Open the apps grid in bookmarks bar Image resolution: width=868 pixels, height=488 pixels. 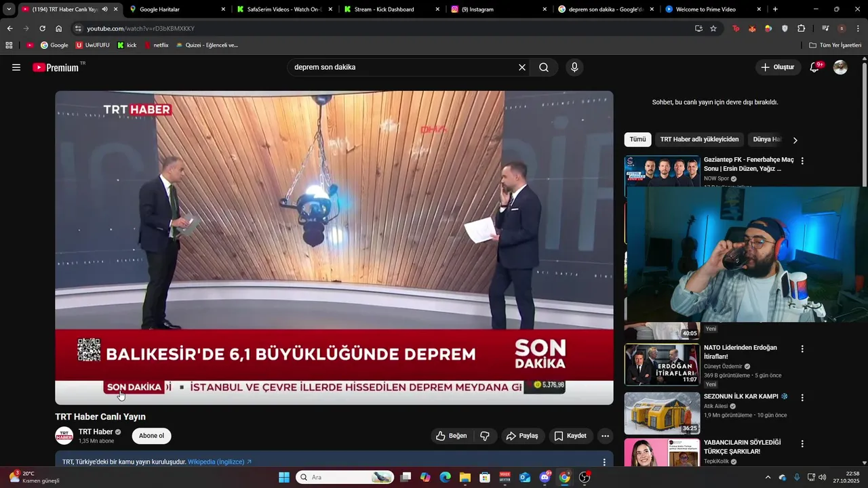point(9,45)
